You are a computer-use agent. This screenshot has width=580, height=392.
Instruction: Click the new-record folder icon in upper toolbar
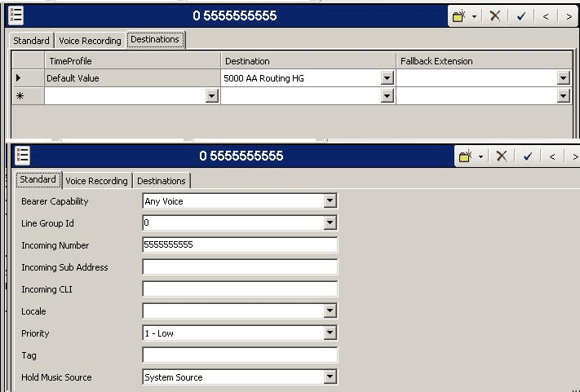pyautogui.click(x=459, y=15)
